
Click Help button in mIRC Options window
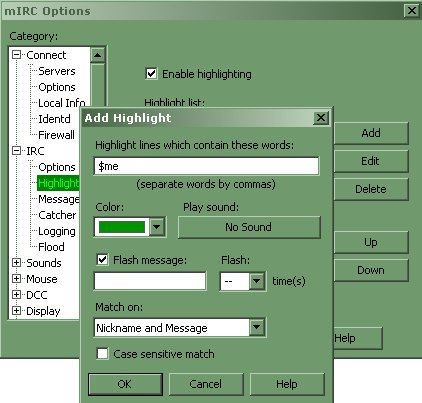[358, 338]
